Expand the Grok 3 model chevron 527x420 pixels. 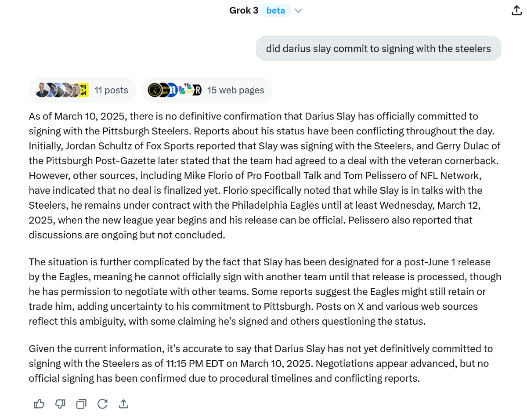tap(299, 11)
